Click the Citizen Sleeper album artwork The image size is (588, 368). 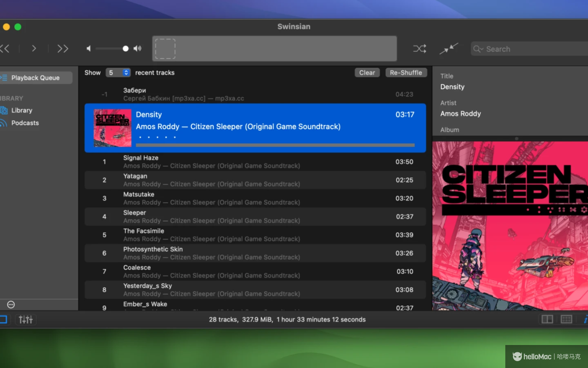coord(510,226)
